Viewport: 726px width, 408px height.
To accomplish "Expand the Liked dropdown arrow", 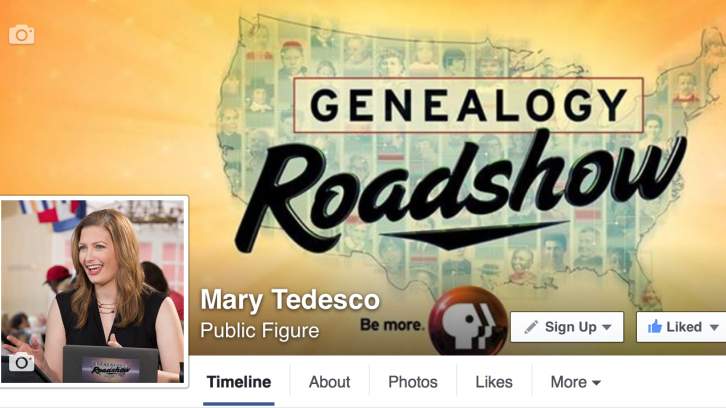I will click(714, 327).
